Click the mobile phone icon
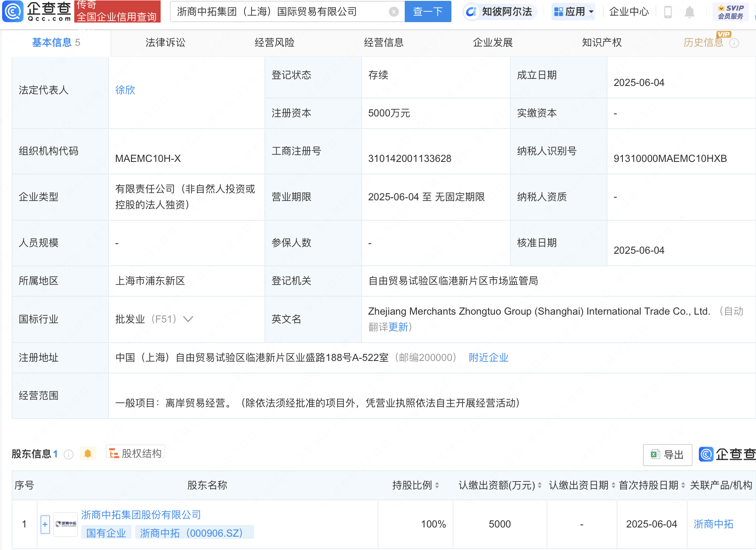Screen dimensions: 756x550 click(x=668, y=12)
